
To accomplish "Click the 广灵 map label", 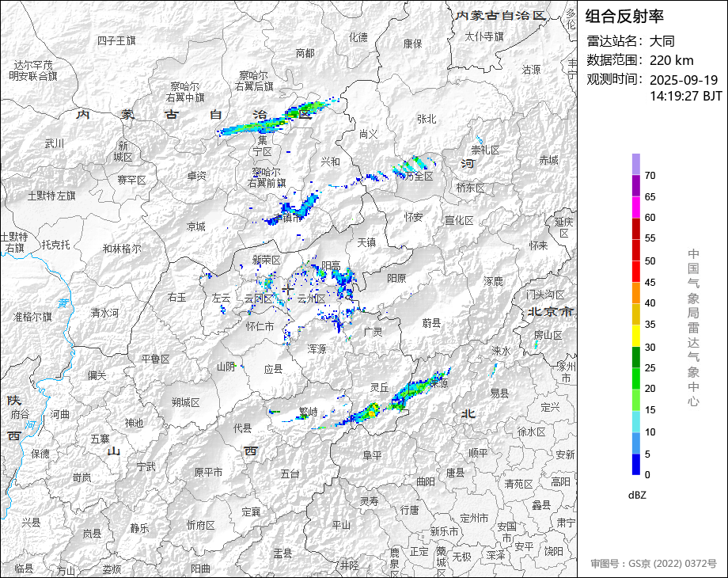I will click(373, 332).
